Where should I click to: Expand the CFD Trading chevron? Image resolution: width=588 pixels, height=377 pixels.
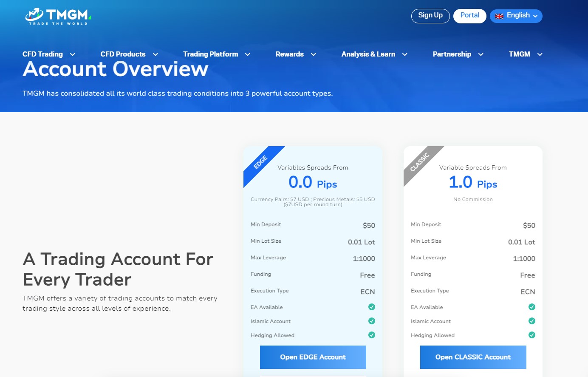[x=73, y=54]
